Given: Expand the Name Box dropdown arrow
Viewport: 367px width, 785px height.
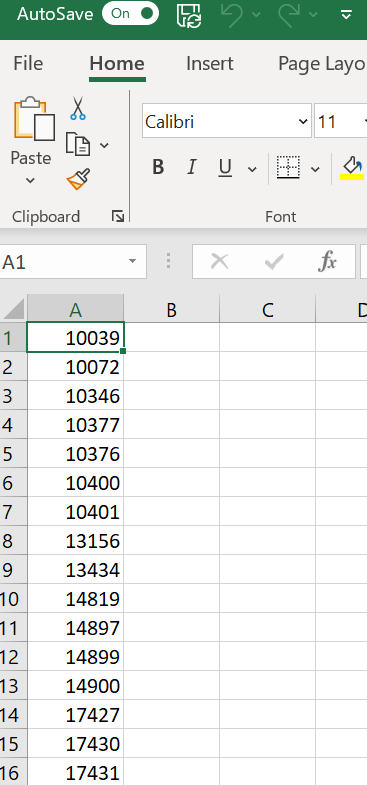Looking at the screenshot, I should (x=132, y=261).
